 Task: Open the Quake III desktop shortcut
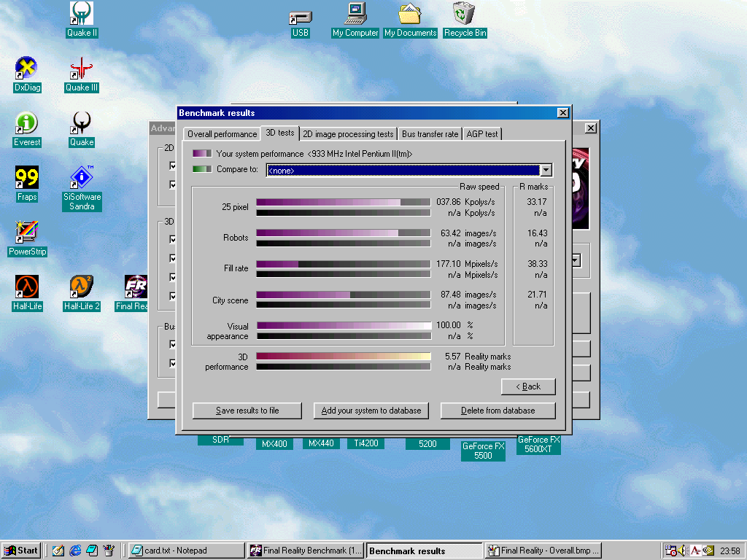[x=81, y=70]
